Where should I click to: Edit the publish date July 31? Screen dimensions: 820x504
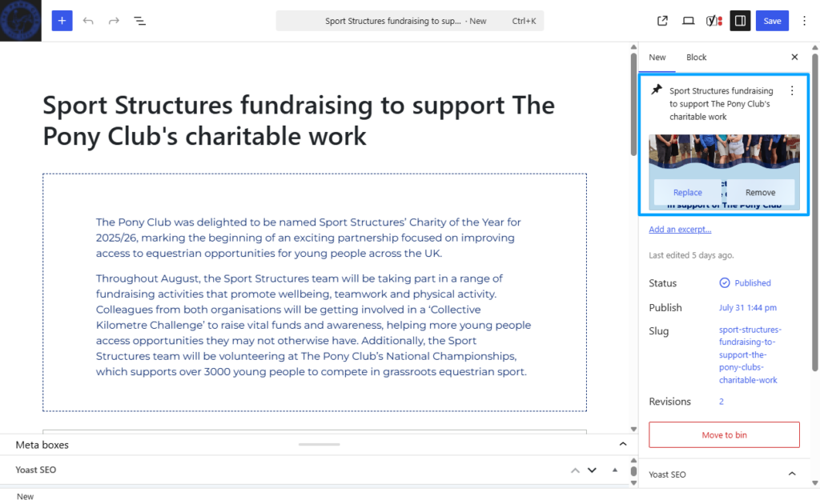click(x=747, y=308)
